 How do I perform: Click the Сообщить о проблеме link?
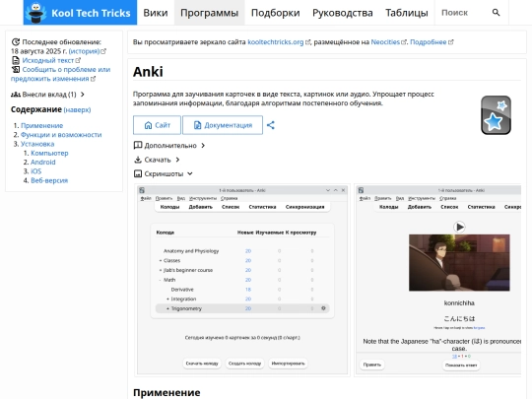(x=60, y=74)
